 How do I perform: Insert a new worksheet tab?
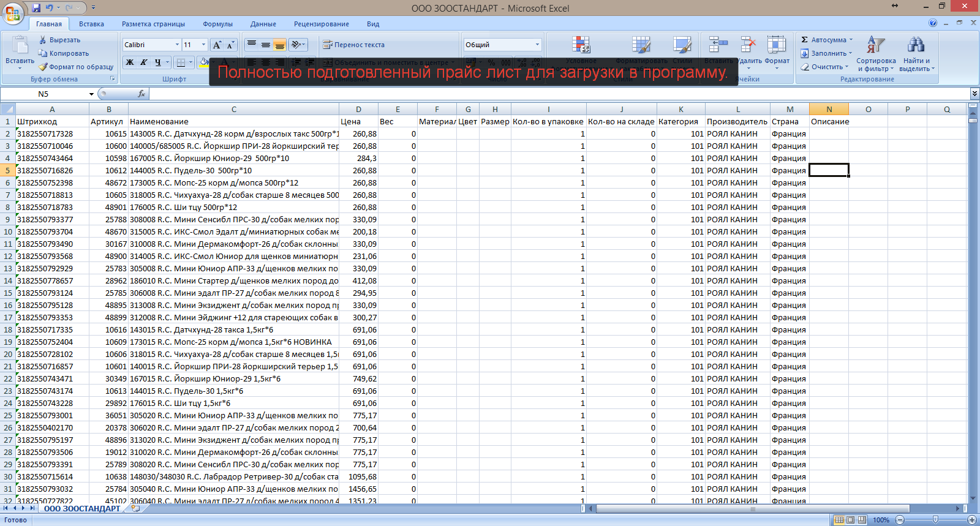135,509
